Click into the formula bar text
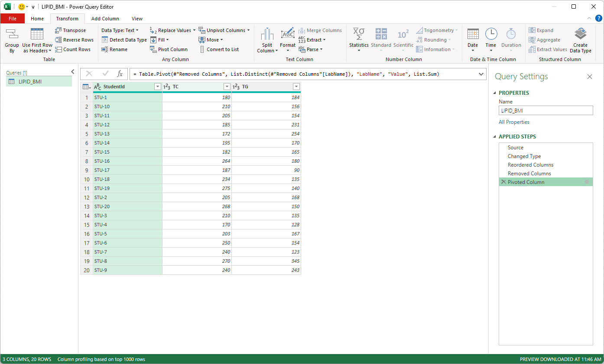Screen dimensions: 604x364 click(x=286, y=74)
